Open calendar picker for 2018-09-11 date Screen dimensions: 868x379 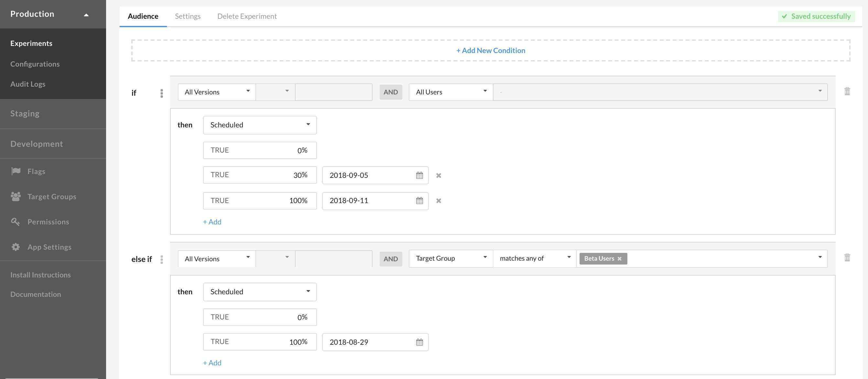click(419, 201)
